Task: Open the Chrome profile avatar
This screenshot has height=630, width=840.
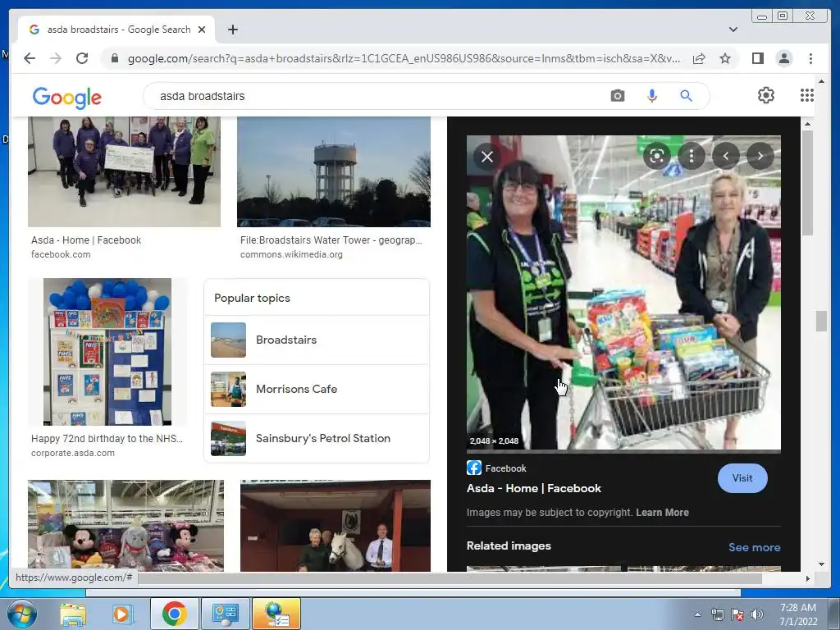Action: click(x=783, y=58)
